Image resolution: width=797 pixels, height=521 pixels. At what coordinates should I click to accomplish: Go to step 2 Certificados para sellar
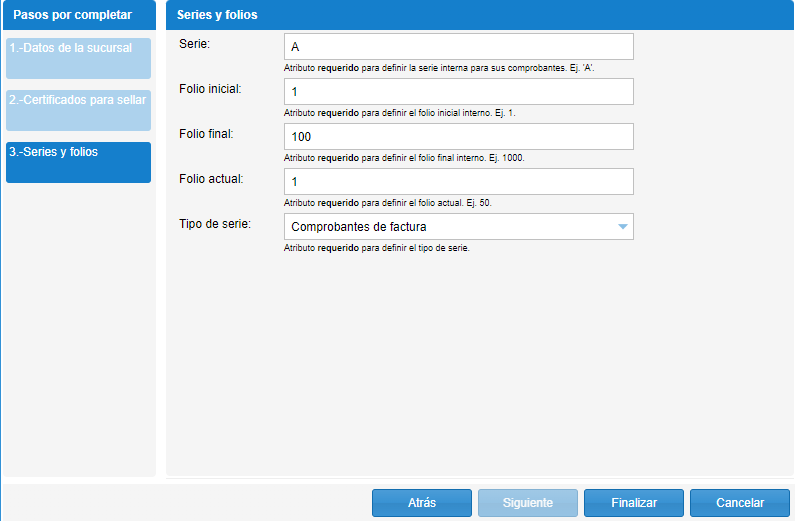[78, 110]
